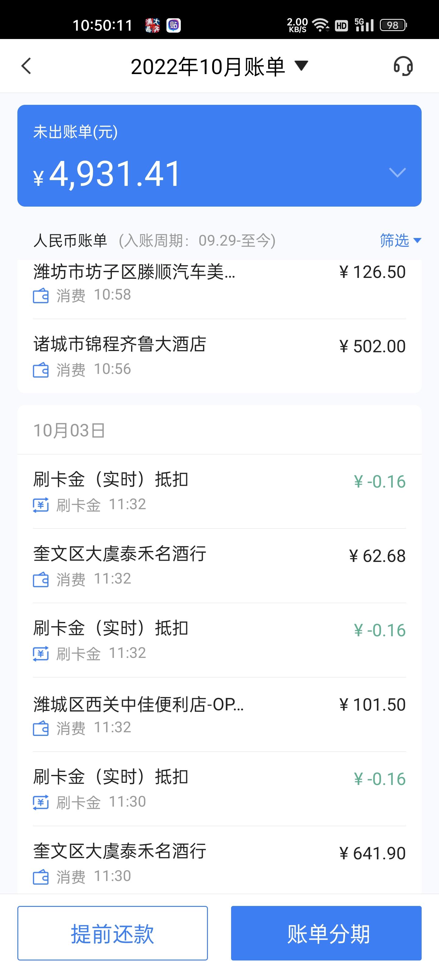Click wallet icon under 诸城市锦程齐鲁大酒店
This screenshot has height=980, width=439.
click(41, 370)
